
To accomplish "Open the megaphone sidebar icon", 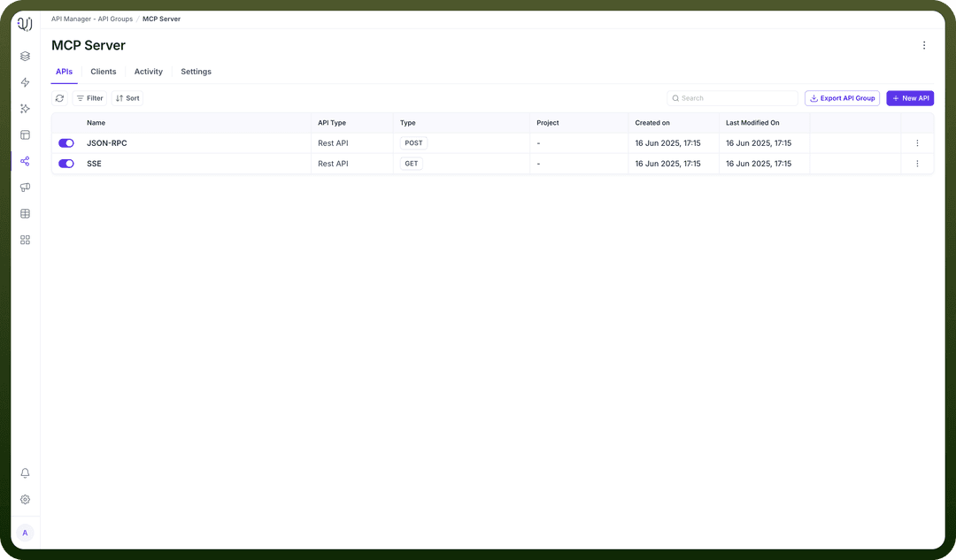I will (x=25, y=187).
